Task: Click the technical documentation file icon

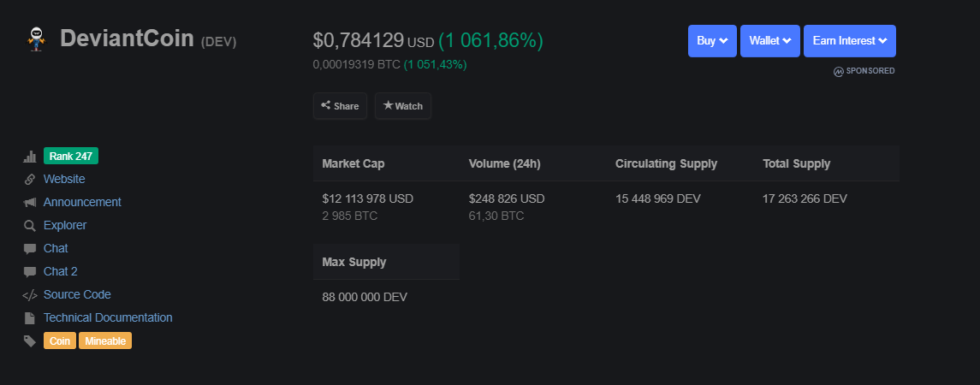Action: coord(30,318)
